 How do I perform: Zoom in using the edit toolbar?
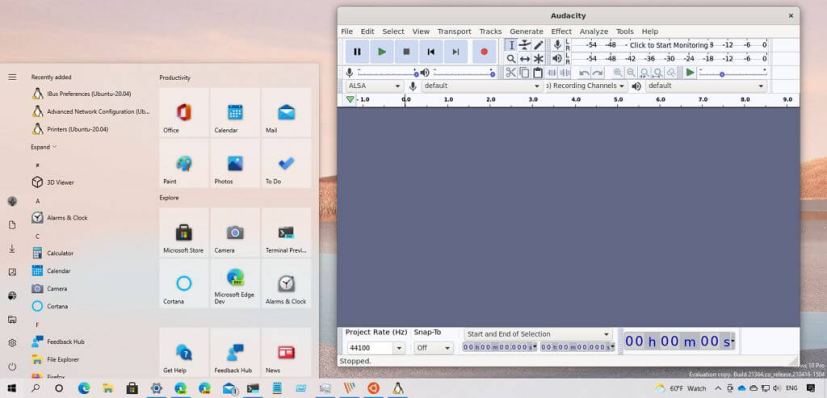coord(617,73)
